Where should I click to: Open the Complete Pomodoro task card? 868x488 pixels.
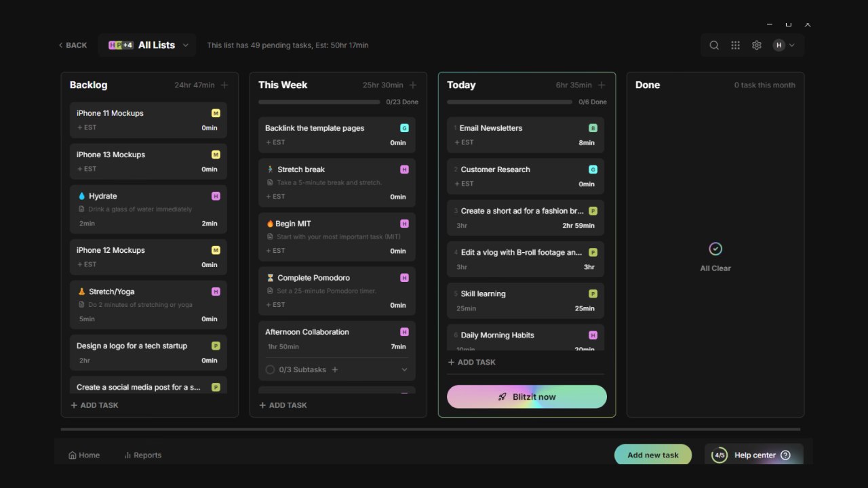pos(337,291)
